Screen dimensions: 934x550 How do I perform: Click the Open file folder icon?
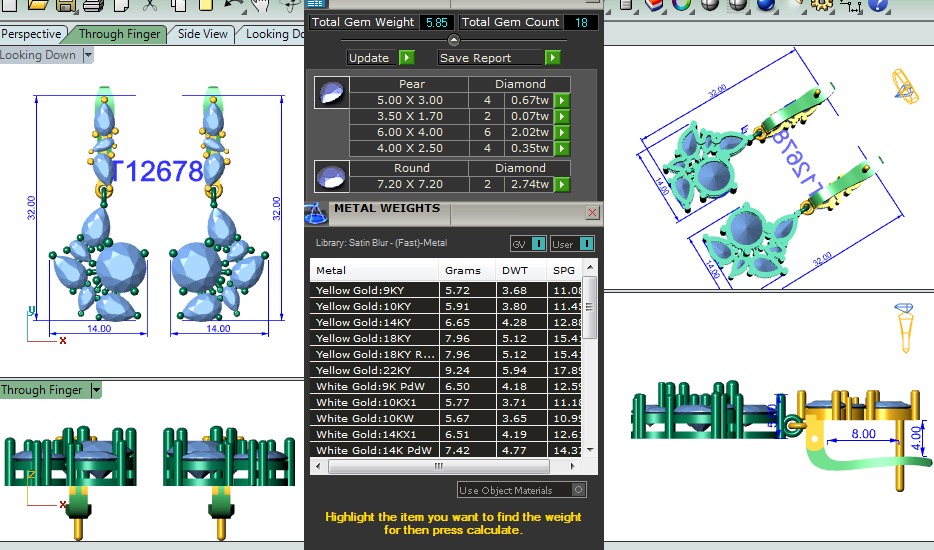38,5
